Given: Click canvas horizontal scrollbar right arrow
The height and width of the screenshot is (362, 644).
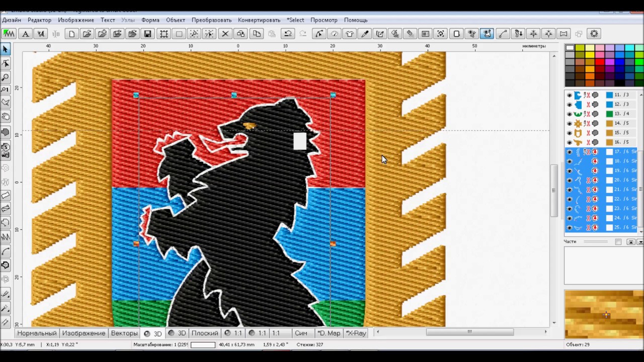Looking at the screenshot, I should pyautogui.click(x=546, y=332).
